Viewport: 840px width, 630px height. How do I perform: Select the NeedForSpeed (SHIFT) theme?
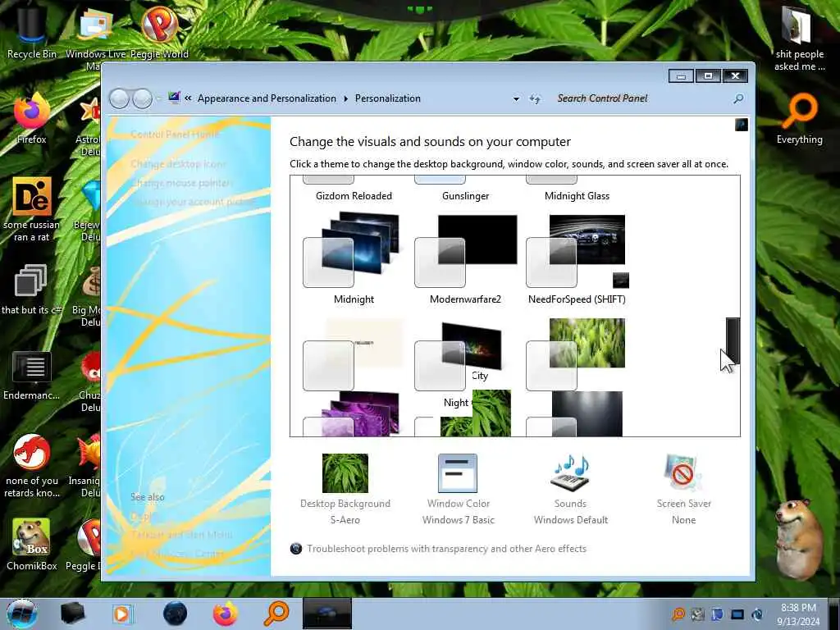pyautogui.click(x=577, y=258)
